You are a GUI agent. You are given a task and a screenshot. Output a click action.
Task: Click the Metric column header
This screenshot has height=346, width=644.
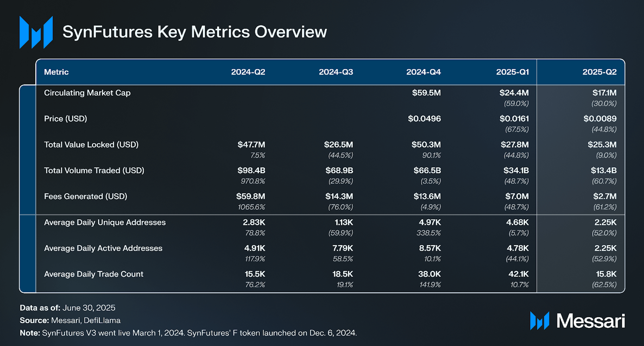[56, 72]
